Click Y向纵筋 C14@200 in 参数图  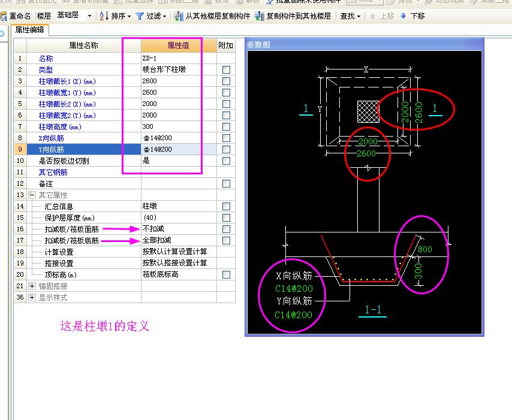(x=293, y=315)
